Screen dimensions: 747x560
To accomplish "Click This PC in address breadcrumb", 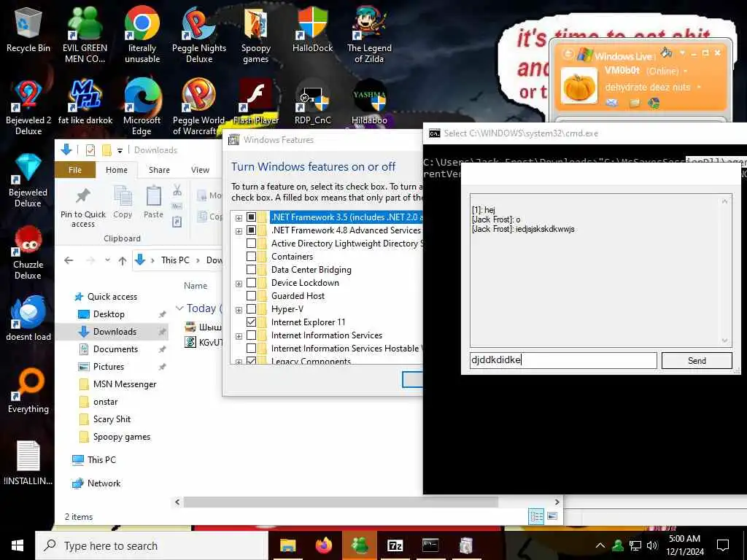I will pyautogui.click(x=175, y=260).
